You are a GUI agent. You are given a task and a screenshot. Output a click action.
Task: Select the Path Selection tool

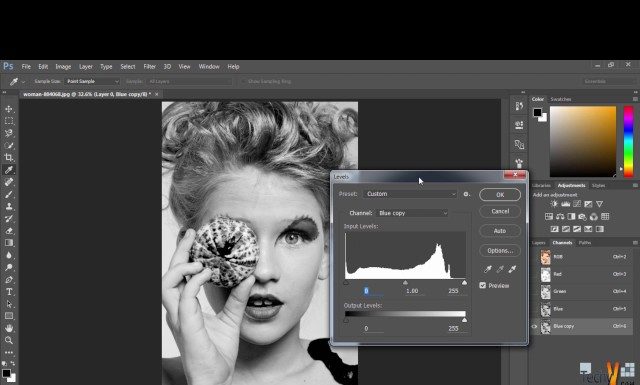[9, 304]
